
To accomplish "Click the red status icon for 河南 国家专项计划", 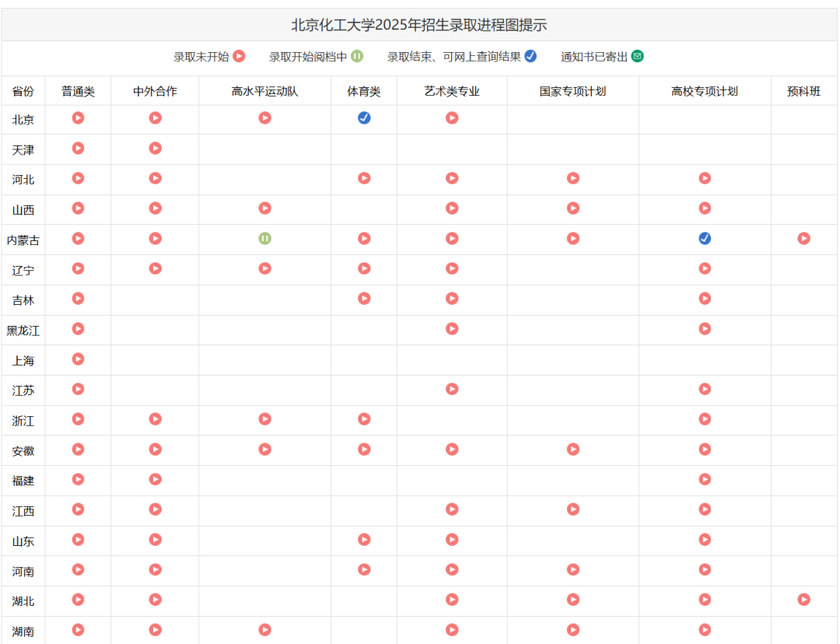I will [x=573, y=569].
